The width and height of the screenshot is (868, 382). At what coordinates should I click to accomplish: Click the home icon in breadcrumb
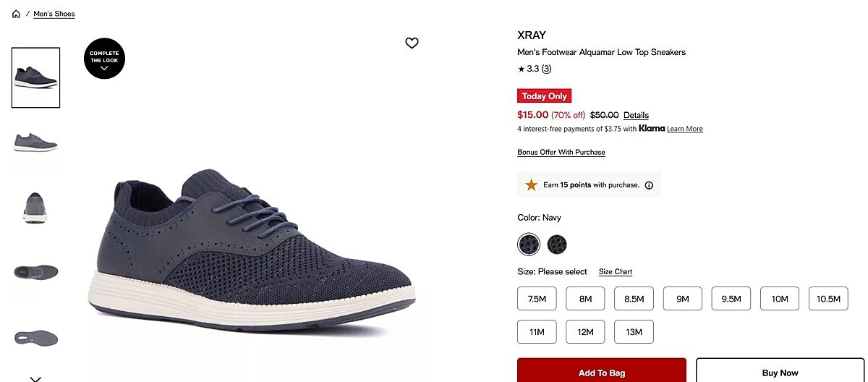16,14
